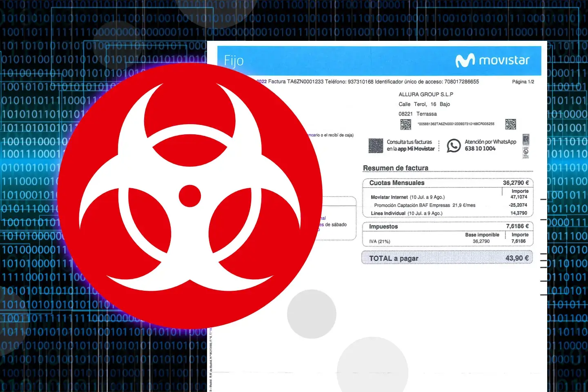Click the QR code right of the barcode number
Viewport: 588px width, 392px height.
click(x=510, y=124)
